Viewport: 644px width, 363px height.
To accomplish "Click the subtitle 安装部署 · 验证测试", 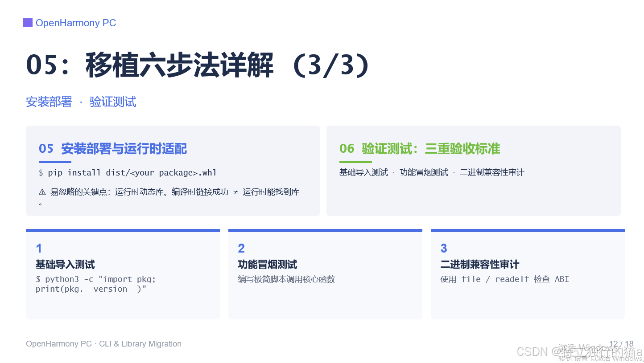I will (81, 102).
